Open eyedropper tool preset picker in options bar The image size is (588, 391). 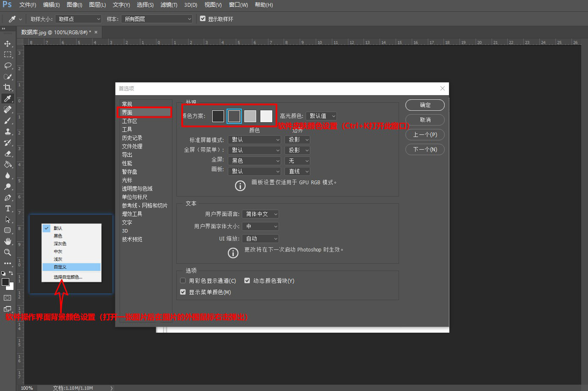click(15, 19)
